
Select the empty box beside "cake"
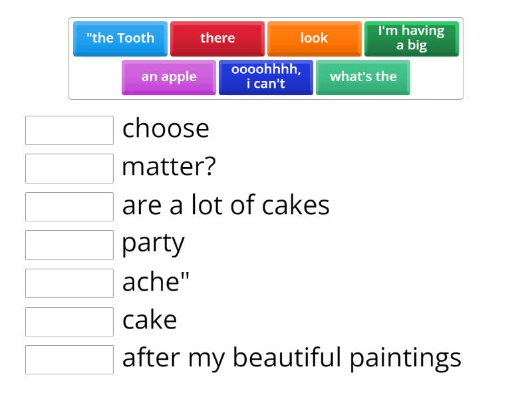pos(69,321)
